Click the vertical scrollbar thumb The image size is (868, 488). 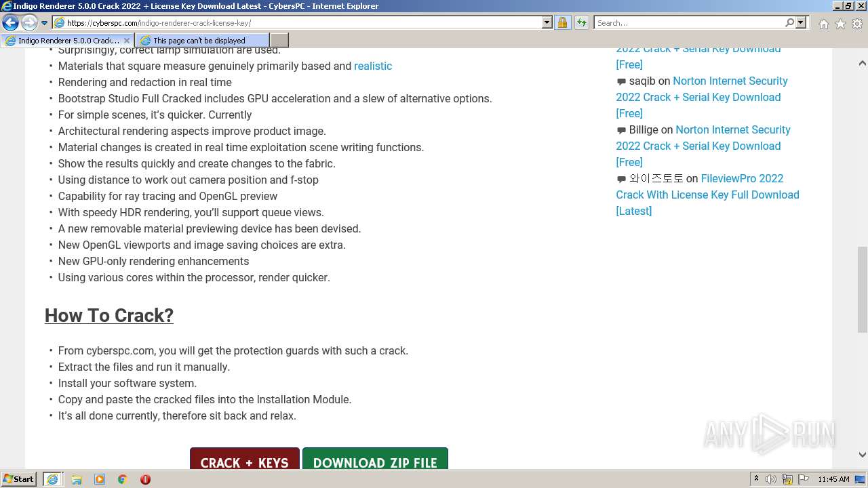click(862, 290)
